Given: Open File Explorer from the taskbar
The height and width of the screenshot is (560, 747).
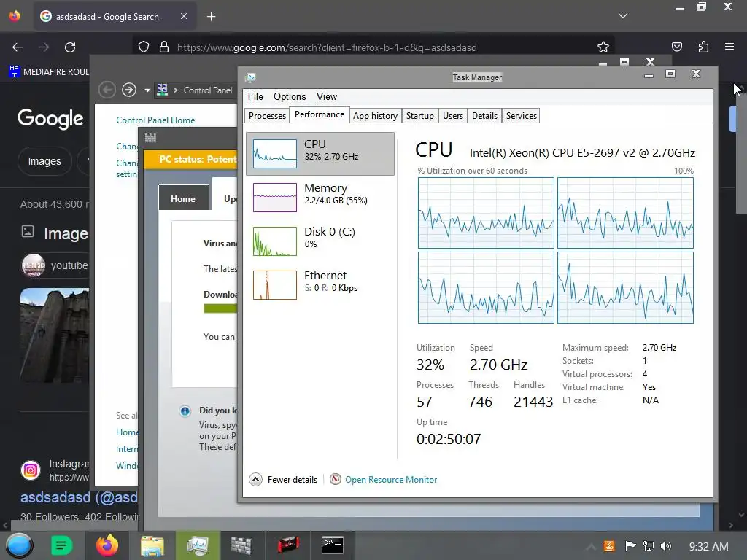Looking at the screenshot, I should click(x=152, y=545).
